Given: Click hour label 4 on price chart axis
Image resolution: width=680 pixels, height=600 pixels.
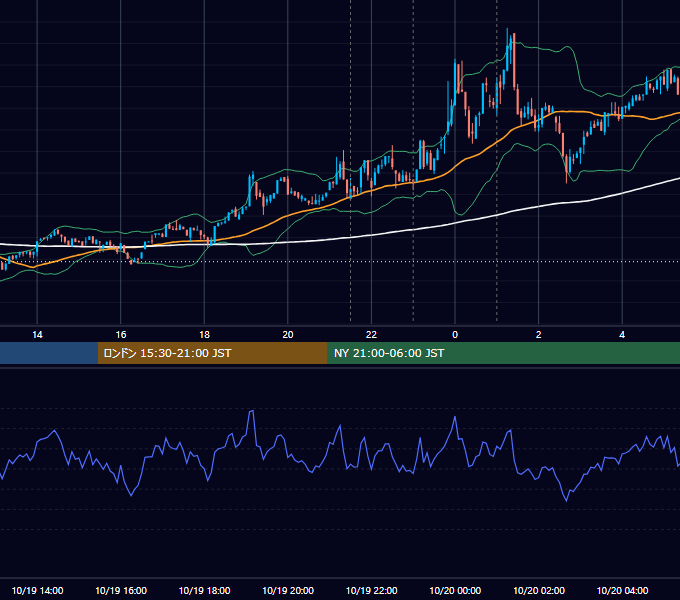Looking at the screenshot, I should [x=622, y=335].
